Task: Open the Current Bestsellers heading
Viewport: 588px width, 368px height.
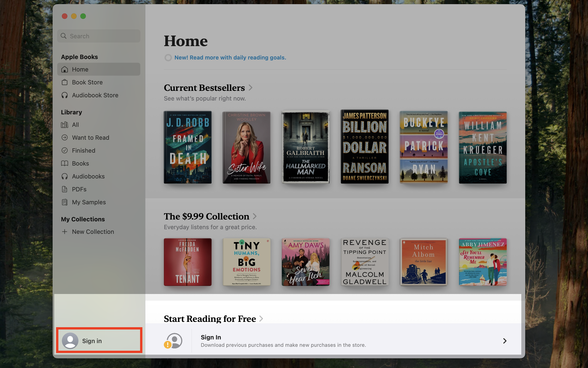Action: [204, 88]
